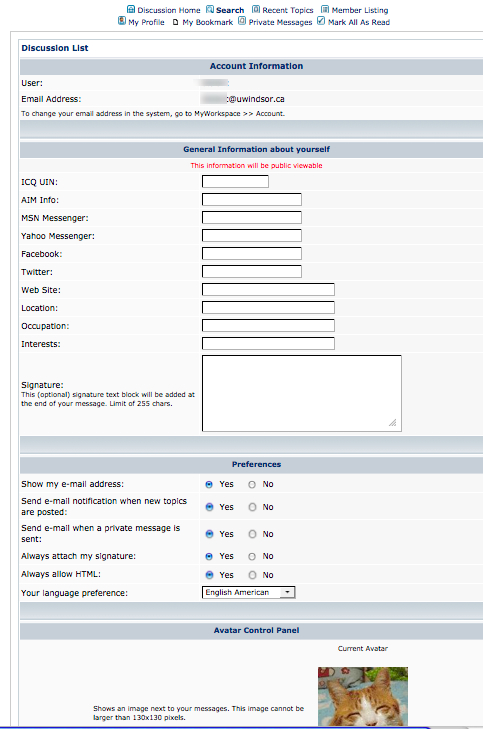Viewport: 483px width, 729px height.
Task: Click inside the Signature text area
Action: (302, 393)
